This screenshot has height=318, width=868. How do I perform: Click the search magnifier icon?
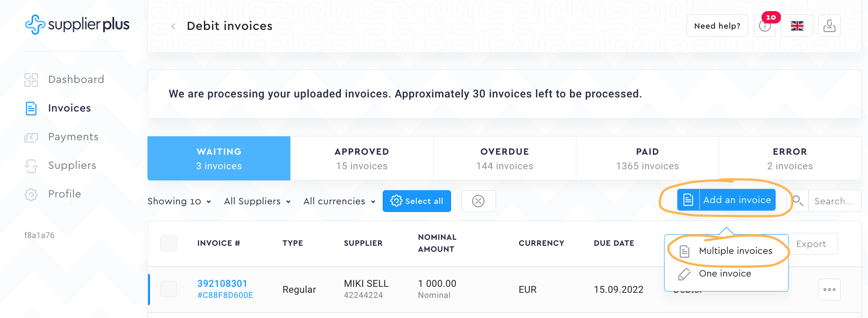pyautogui.click(x=797, y=200)
